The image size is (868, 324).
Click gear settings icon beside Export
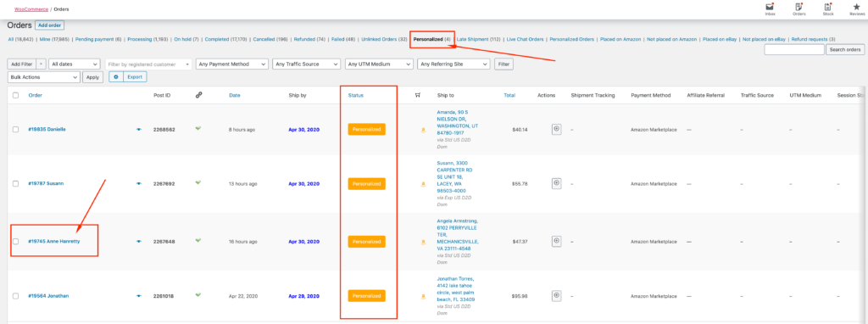116,77
